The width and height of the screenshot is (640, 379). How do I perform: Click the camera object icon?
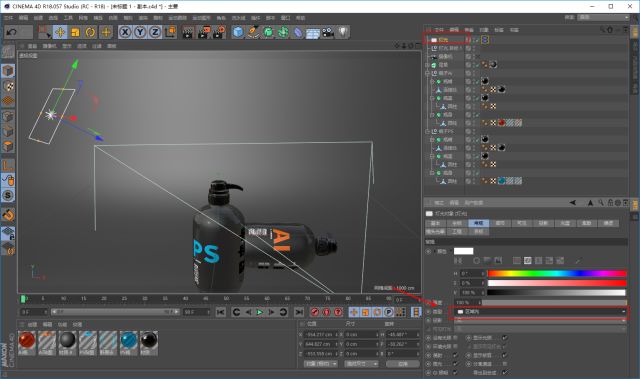click(x=328, y=32)
